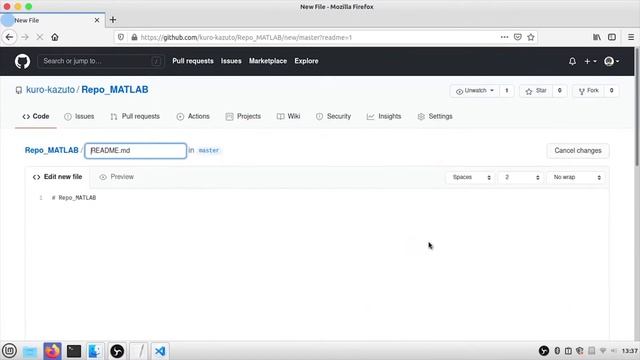640x360 pixels.
Task: View the watchers count 1
Action: pyautogui.click(x=507, y=91)
